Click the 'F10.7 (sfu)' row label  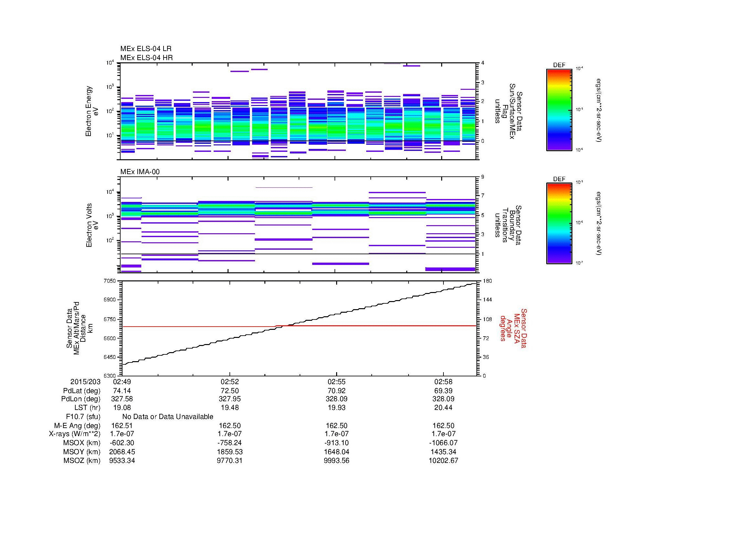click(83, 416)
